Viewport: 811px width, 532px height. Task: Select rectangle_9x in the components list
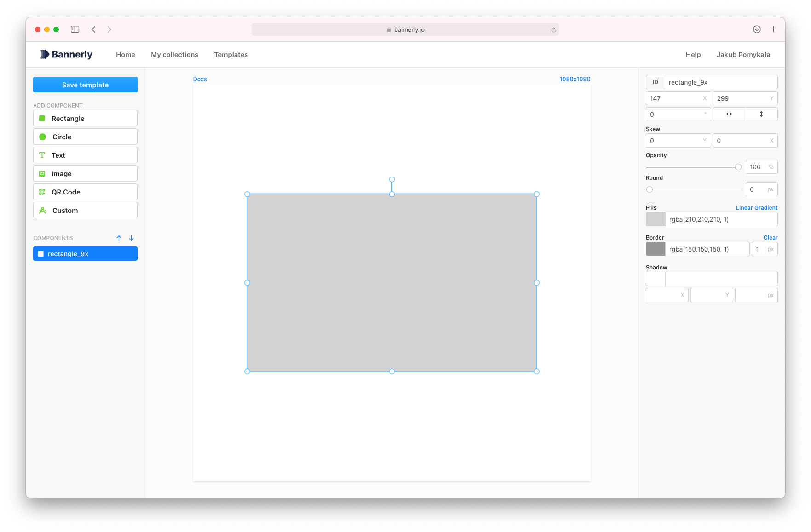coord(85,254)
